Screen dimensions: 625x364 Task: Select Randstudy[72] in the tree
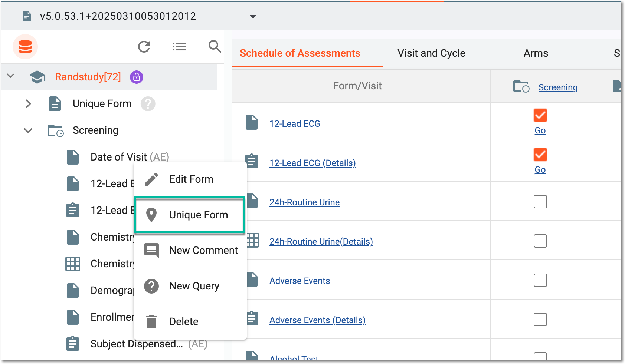(88, 77)
